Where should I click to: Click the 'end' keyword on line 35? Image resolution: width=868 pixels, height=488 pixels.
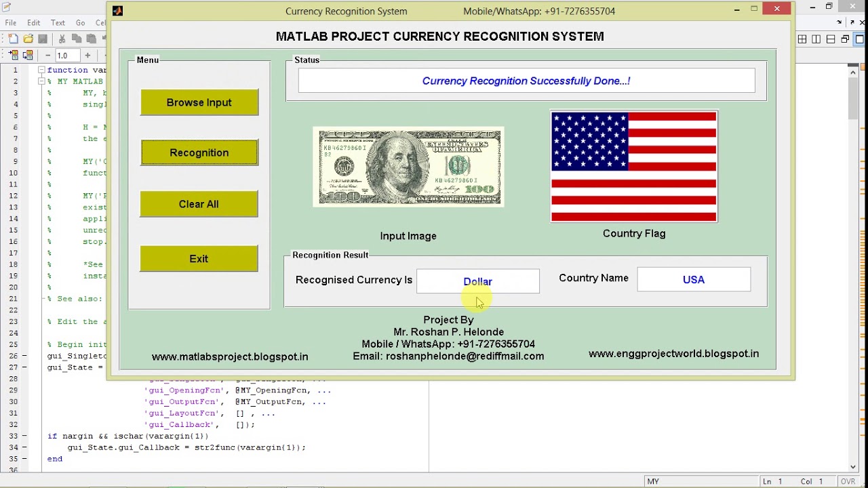(55, 459)
